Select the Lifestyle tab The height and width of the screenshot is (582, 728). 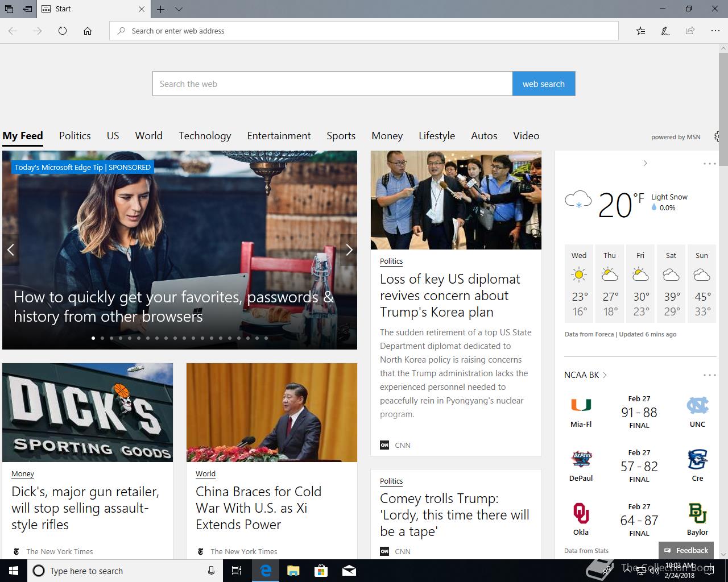pos(437,136)
